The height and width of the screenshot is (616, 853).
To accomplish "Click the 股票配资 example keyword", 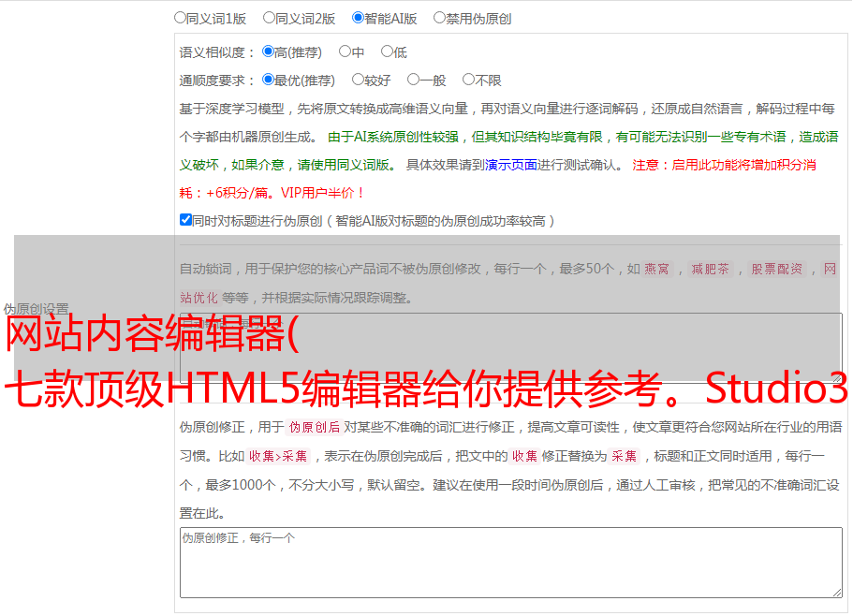I will tap(777, 269).
